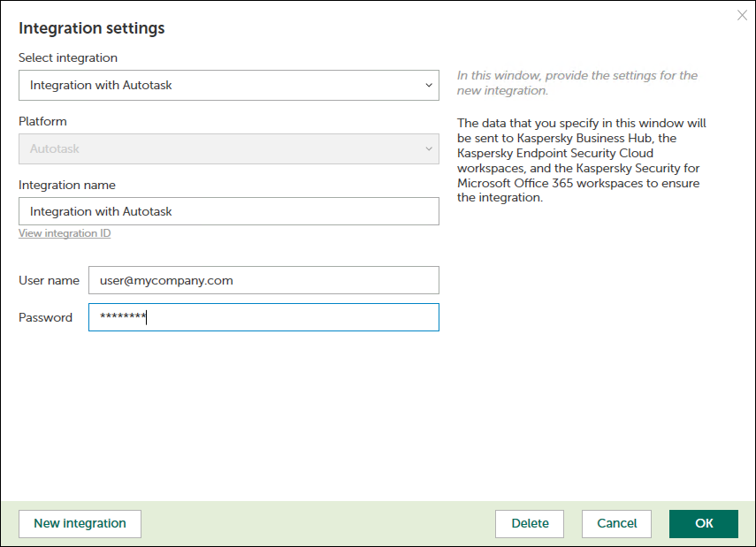Click the View integration ID link
The image size is (756, 547).
[x=65, y=232]
